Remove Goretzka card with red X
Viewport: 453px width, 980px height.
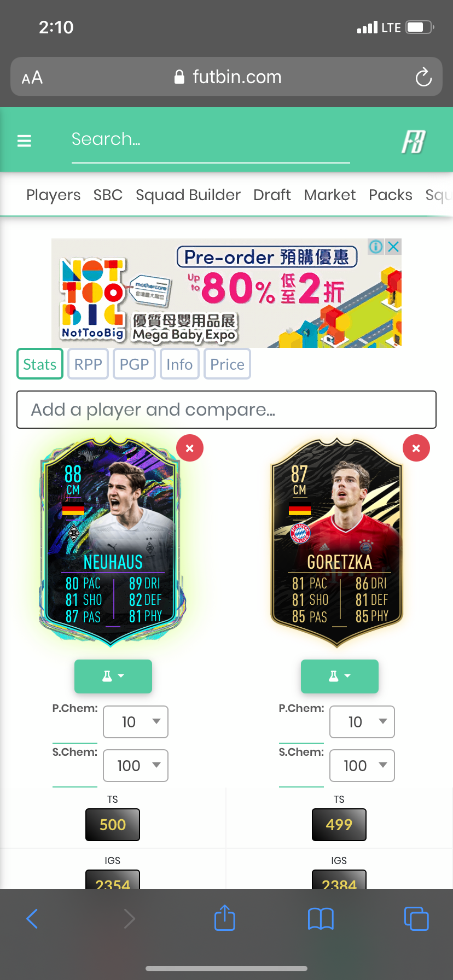click(x=416, y=448)
